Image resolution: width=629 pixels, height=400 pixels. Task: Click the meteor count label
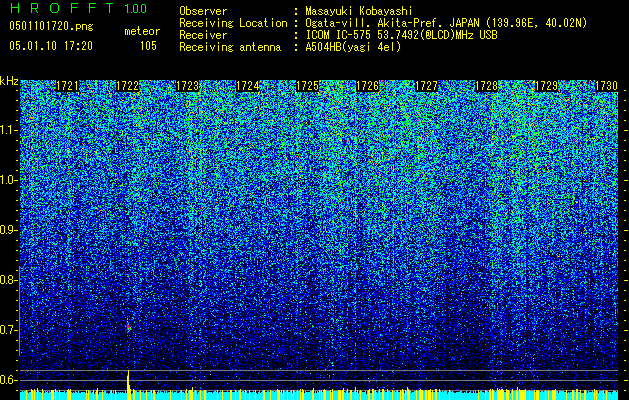[142, 31]
